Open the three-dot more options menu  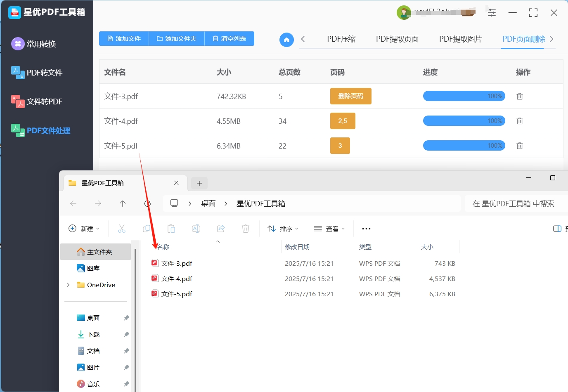click(x=366, y=229)
